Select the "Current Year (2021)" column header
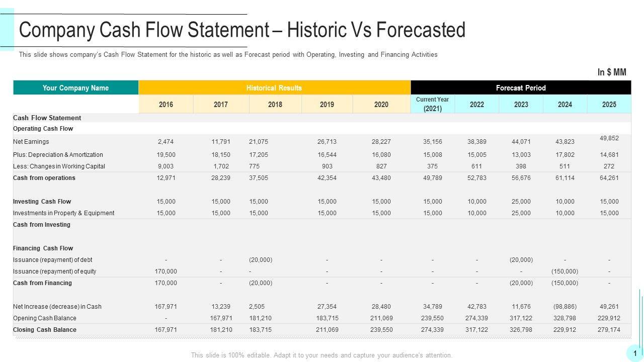 pos(433,104)
